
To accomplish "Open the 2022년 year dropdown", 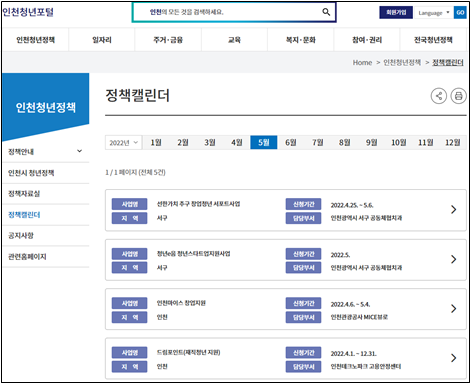I will [123, 142].
